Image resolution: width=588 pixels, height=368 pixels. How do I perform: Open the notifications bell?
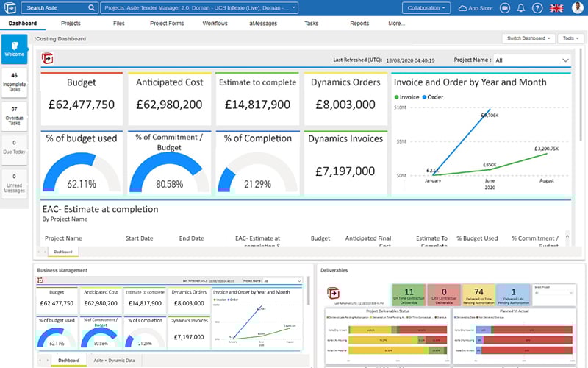point(521,8)
